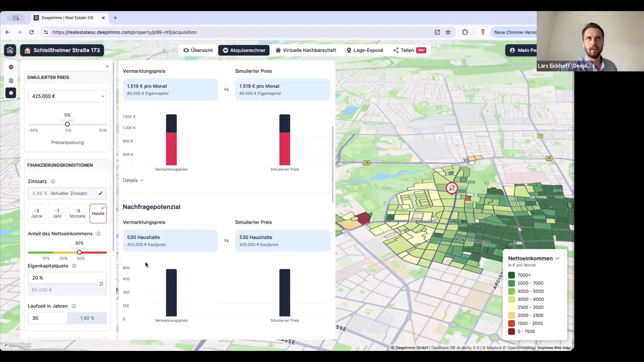The height and width of the screenshot is (362, 644).
Task: Bookmark this page with star
Action: (448, 32)
